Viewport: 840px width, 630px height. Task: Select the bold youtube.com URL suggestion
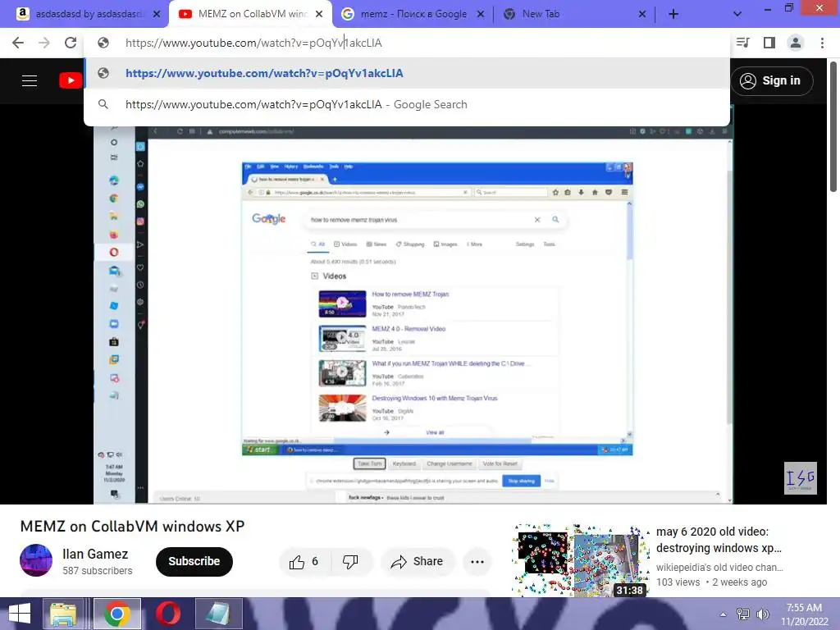(x=407, y=73)
